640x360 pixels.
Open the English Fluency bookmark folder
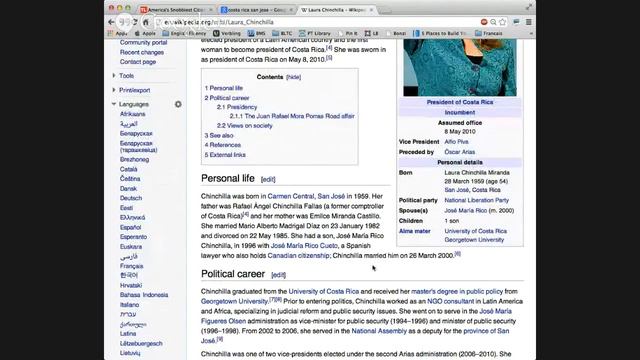184,33
